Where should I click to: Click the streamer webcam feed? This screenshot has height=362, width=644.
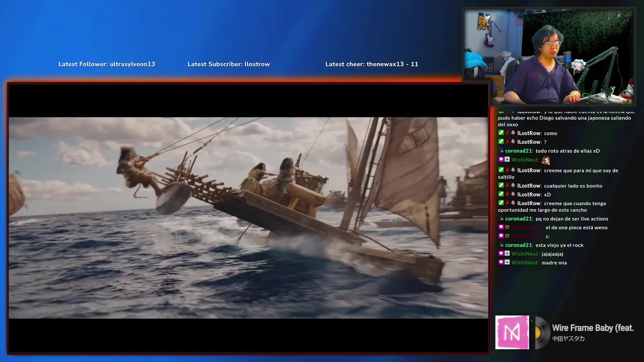click(549, 57)
